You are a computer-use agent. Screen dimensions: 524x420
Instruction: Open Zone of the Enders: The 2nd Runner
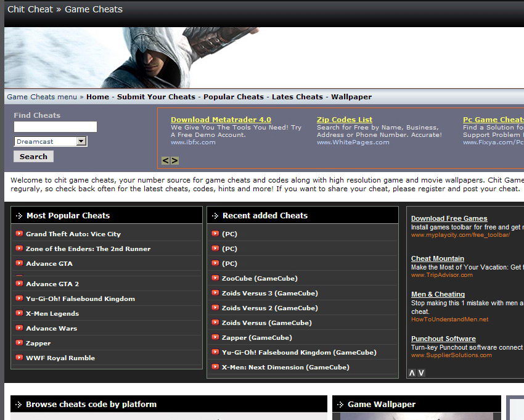[x=88, y=249]
